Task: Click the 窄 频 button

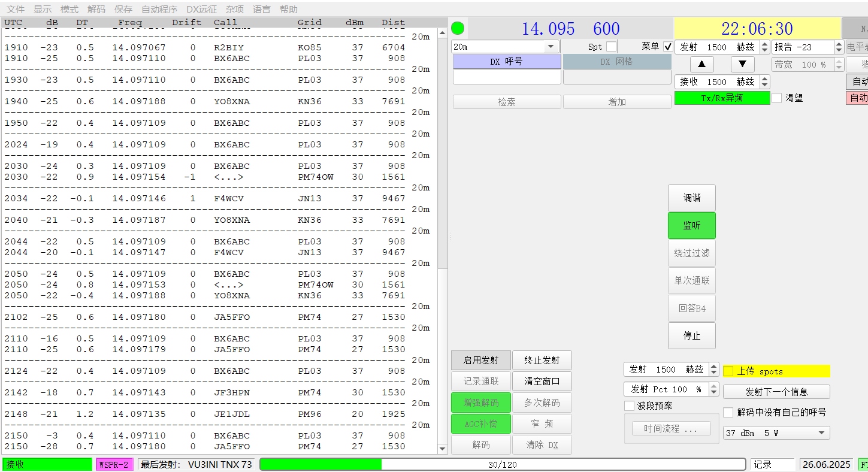Action: click(x=542, y=423)
